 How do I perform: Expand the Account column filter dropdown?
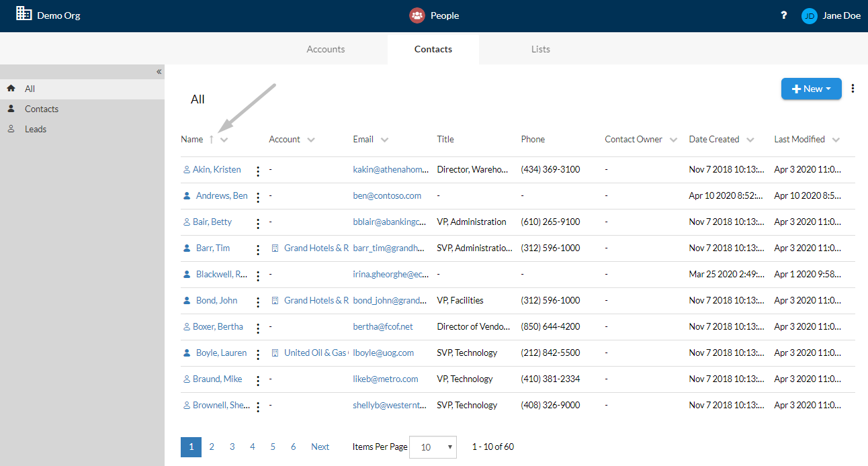click(311, 140)
